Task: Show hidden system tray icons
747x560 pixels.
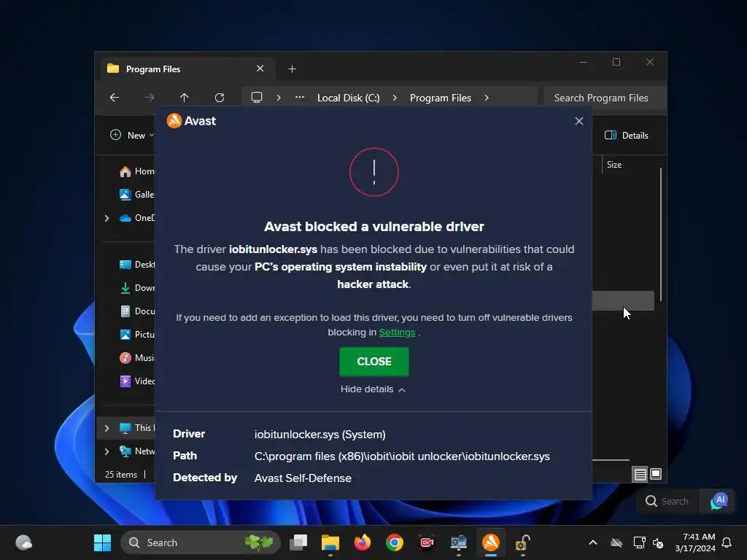Action: click(593, 542)
